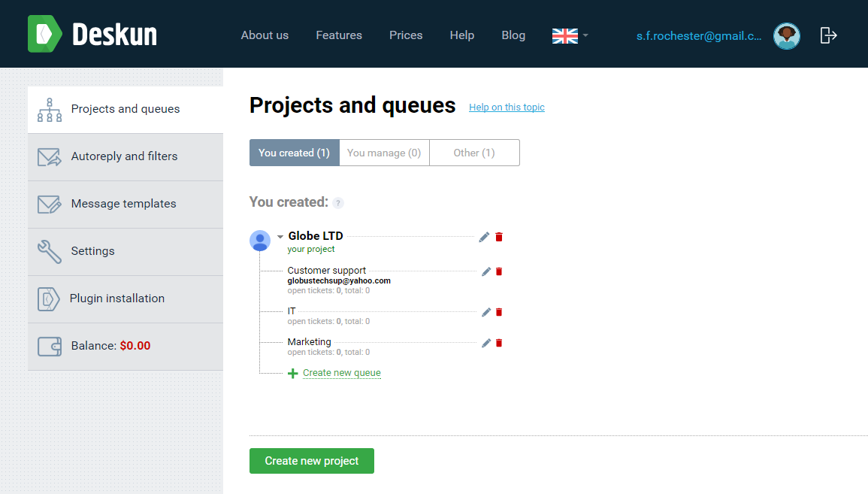Open Features menu item
The height and width of the screenshot is (494, 868).
pyautogui.click(x=339, y=35)
